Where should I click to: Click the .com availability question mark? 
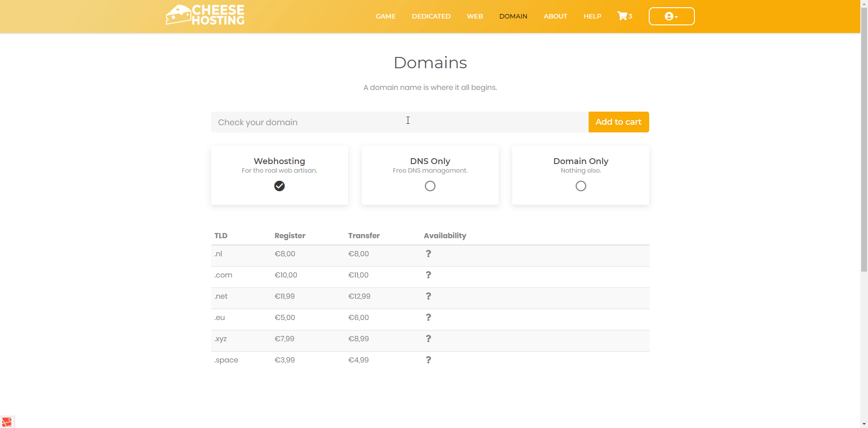tap(428, 275)
